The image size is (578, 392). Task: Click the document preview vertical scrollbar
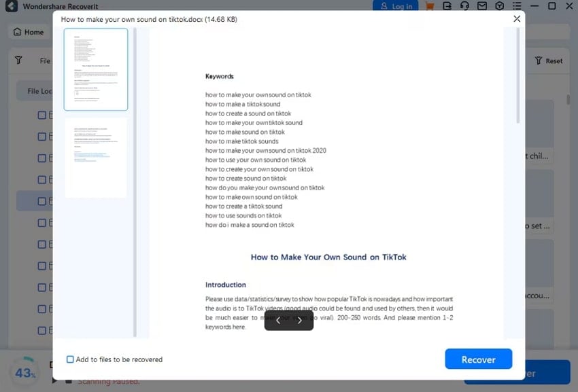(x=518, y=75)
